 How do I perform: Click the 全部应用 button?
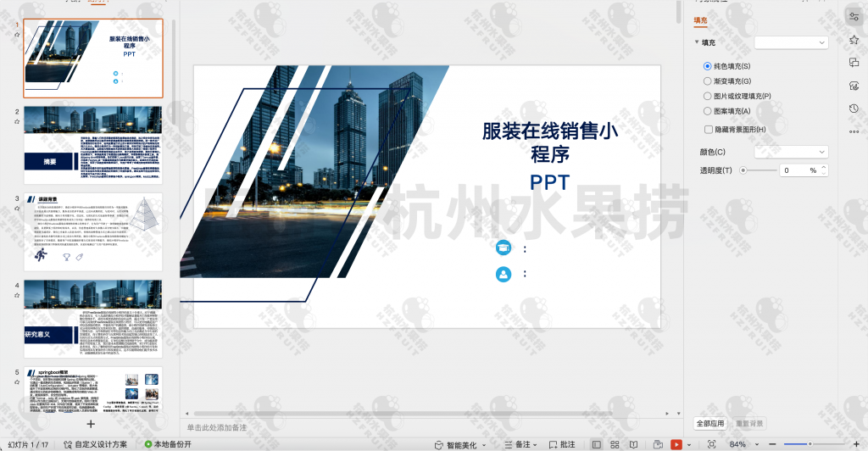[710, 423]
